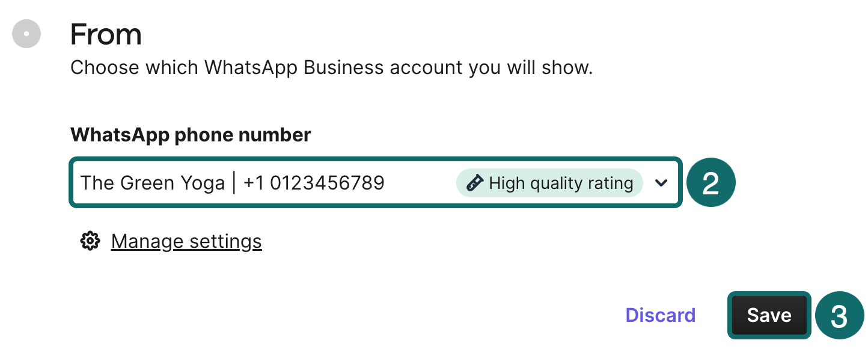Click the WhatsApp phone number field label

[x=191, y=135]
